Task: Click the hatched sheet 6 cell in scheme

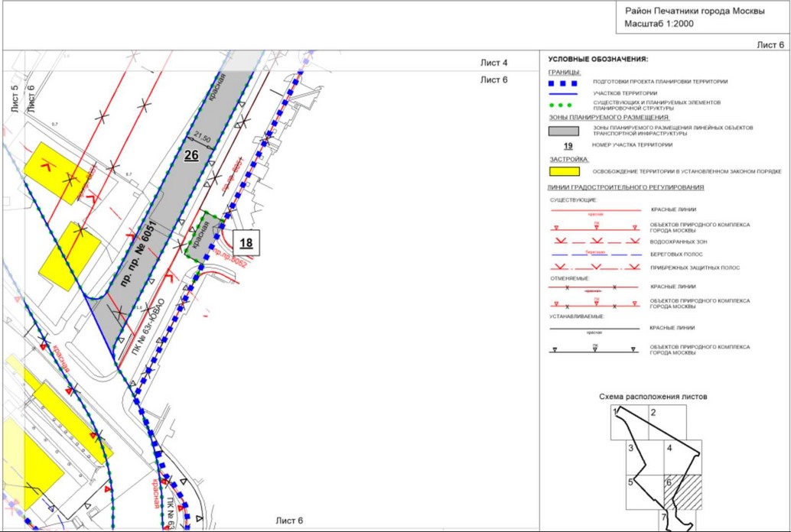Action: point(682,491)
